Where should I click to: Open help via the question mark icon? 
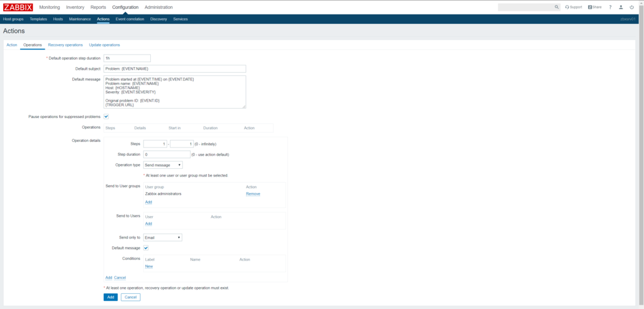[x=610, y=7]
